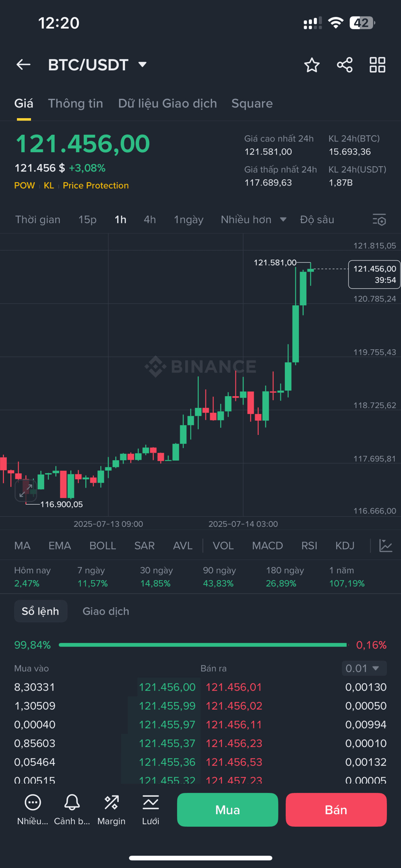Open the indicator chart icon after KDJ
401x868 pixels.
pyautogui.click(x=386, y=545)
